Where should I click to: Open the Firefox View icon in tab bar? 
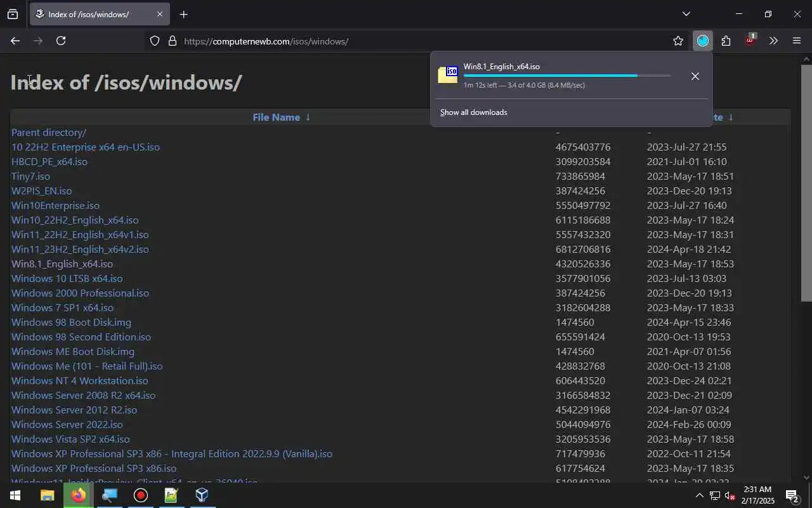point(13,14)
